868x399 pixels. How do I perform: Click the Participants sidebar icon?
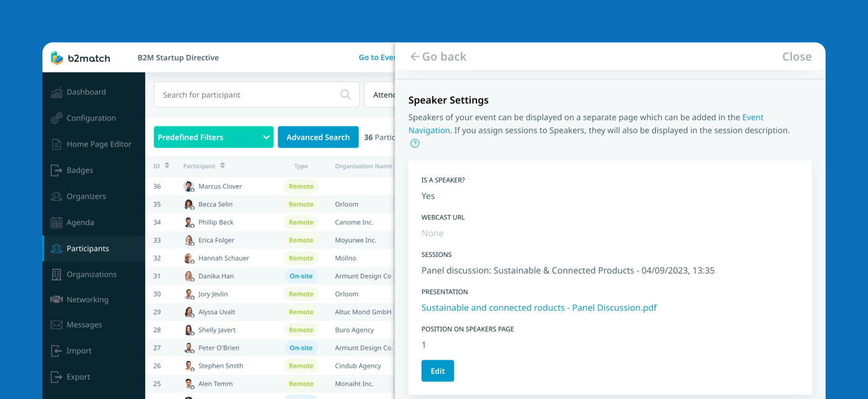[56, 249]
